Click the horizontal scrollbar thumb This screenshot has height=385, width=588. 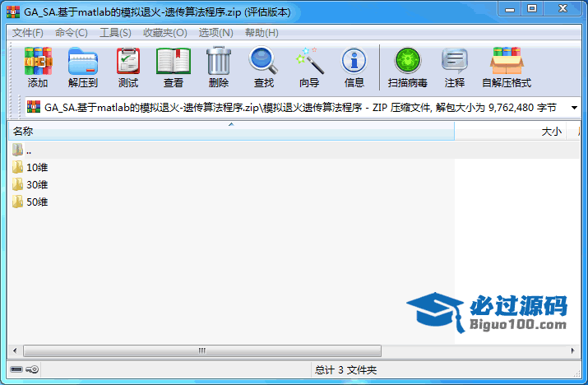coord(201,350)
